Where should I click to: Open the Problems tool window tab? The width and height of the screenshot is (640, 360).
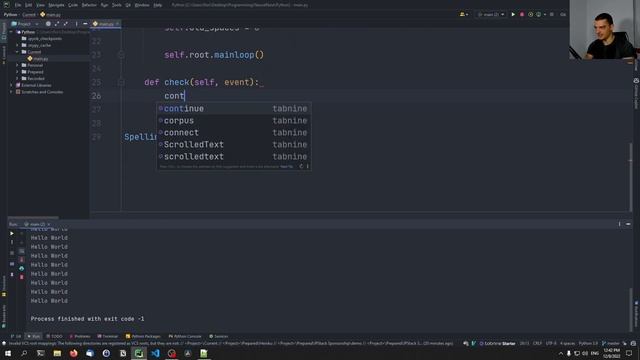[x=80, y=336]
